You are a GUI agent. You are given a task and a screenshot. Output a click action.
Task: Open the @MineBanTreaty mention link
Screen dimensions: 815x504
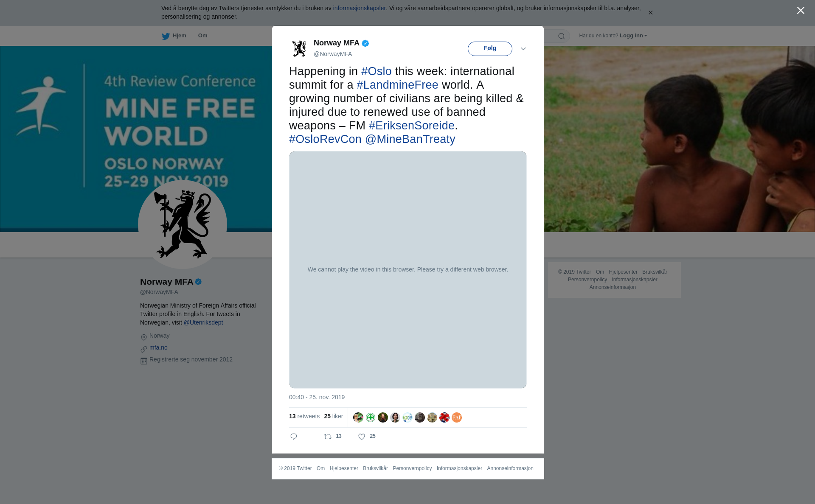(410, 139)
